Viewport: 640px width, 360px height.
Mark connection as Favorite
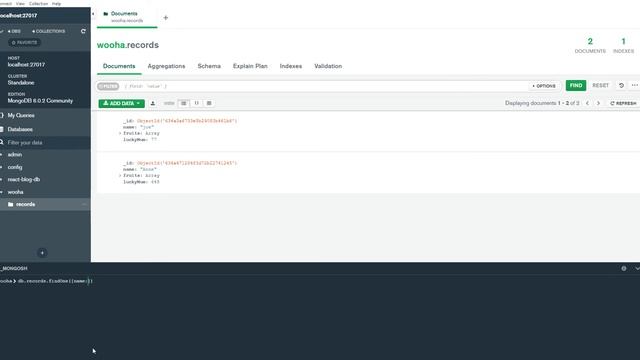pyautogui.click(x=24, y=42)
